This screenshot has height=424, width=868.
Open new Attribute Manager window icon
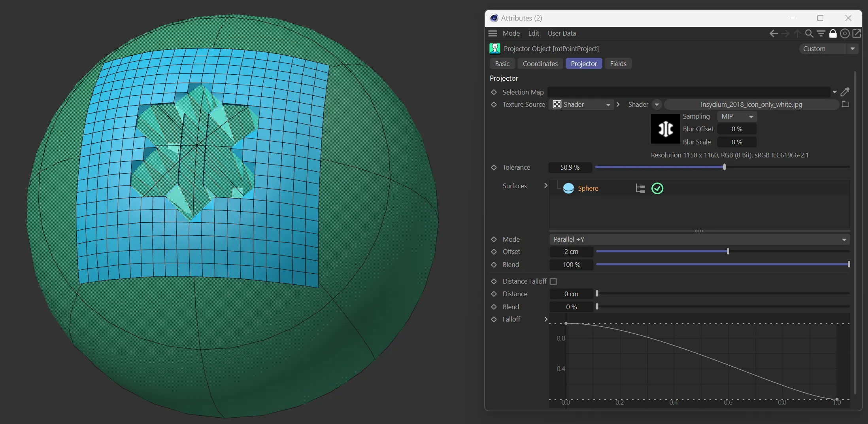(x=857, y=34)
